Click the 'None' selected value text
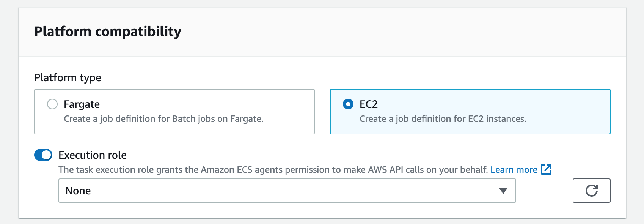This screenshot has width=644, height=224. pyautogui.click(x=78, y=191)
